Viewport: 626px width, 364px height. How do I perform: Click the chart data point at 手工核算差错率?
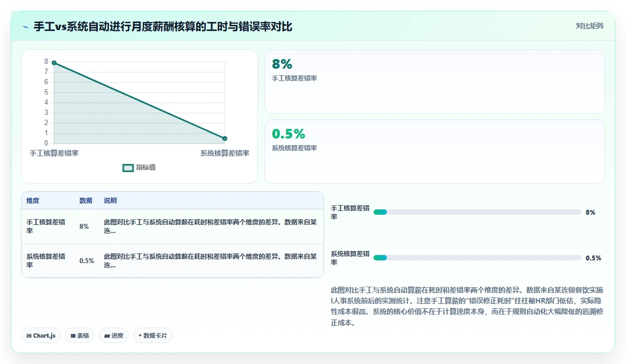54,63
